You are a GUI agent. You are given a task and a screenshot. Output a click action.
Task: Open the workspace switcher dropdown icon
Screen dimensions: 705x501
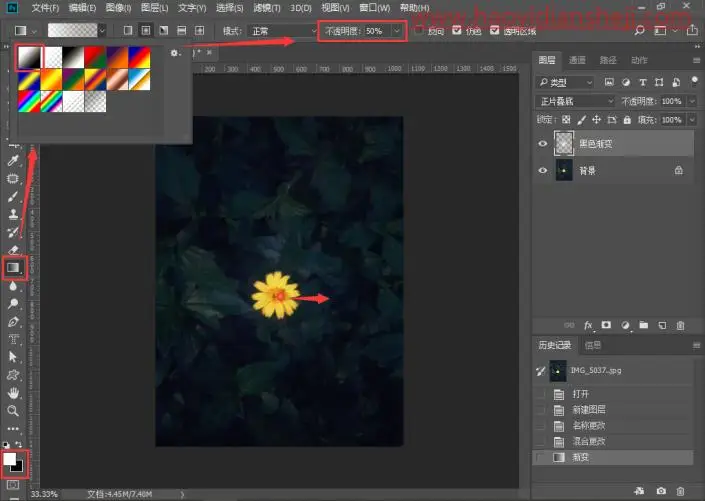663,31
